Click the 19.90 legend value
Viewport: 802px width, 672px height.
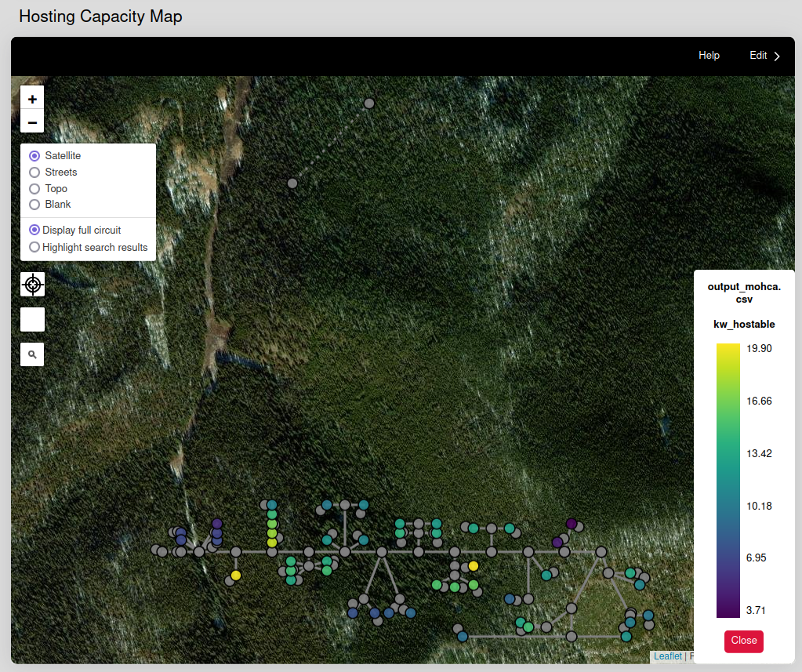tap(759, 349)
